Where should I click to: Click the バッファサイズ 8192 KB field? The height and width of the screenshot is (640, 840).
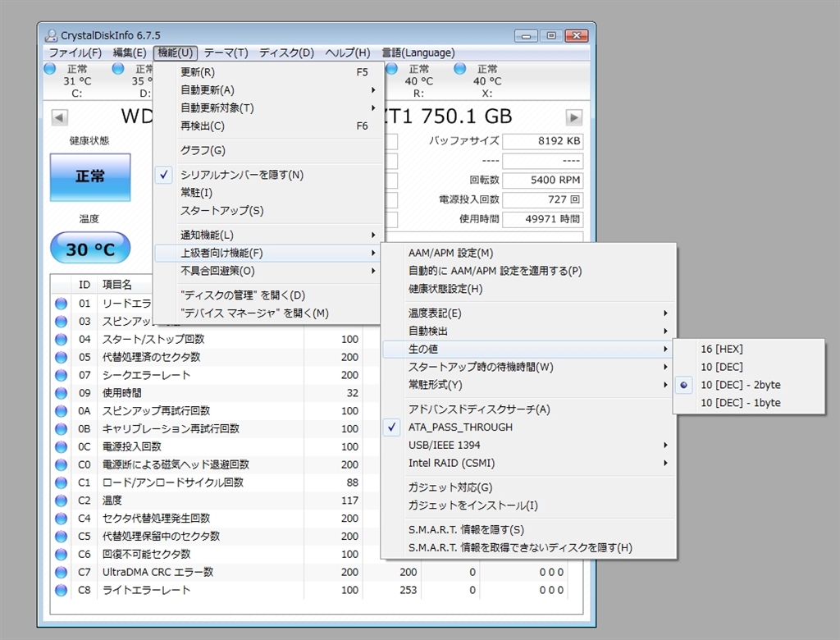(x=543, y=141)
